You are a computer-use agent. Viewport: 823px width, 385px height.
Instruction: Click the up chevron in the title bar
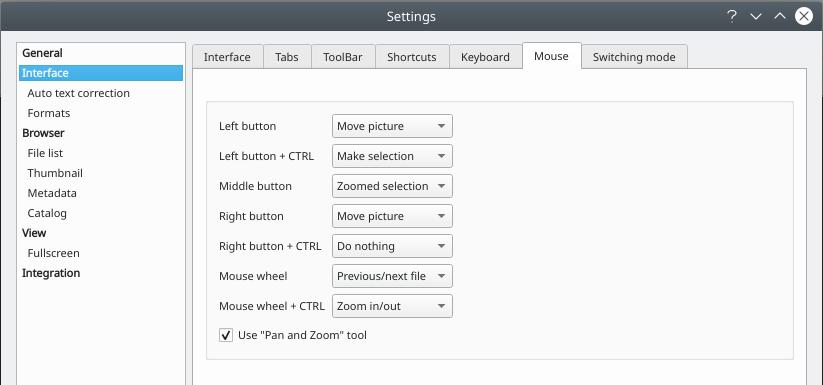pos(780,17)
